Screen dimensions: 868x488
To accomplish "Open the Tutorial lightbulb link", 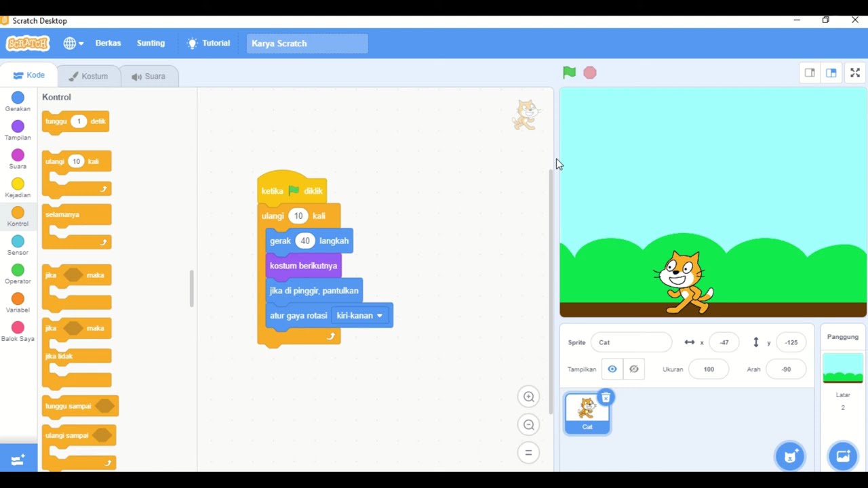I will (209, 43).
